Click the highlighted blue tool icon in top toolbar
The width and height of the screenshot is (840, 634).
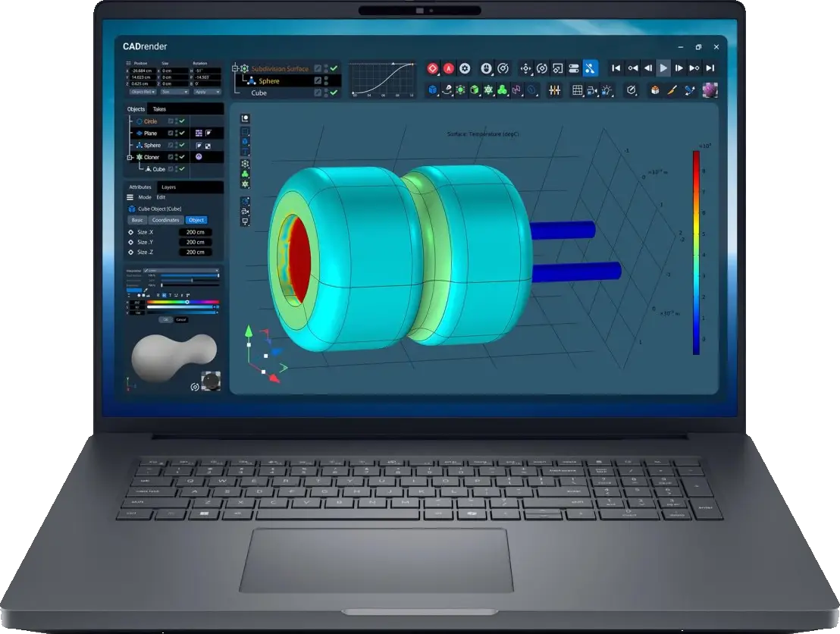[591, 68]
